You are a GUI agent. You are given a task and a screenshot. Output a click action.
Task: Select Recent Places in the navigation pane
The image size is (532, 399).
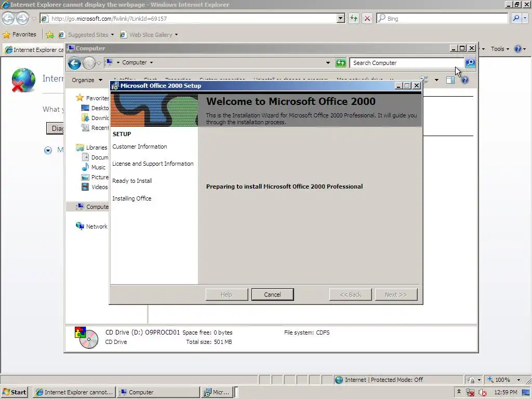tap(95, 128)
